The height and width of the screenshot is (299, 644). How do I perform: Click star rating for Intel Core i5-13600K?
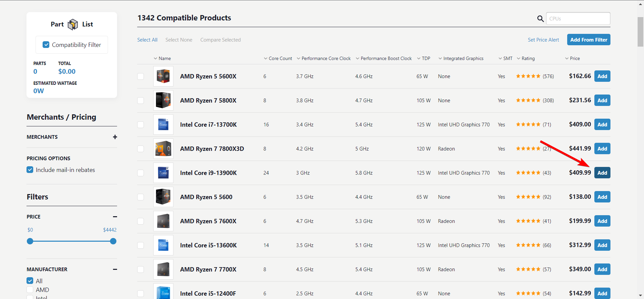click(x=528, y=245)
